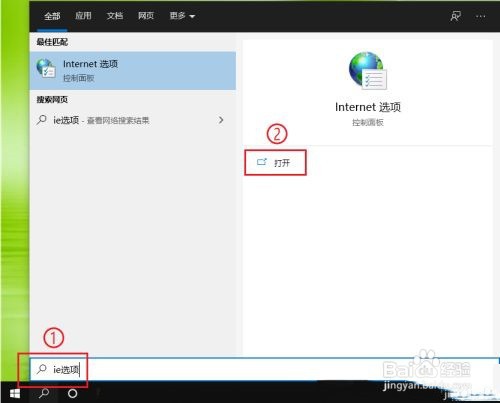Open the three-dot options menu
Image resolution: width=500 pixels, height=403 pixels.
(481, 16)
